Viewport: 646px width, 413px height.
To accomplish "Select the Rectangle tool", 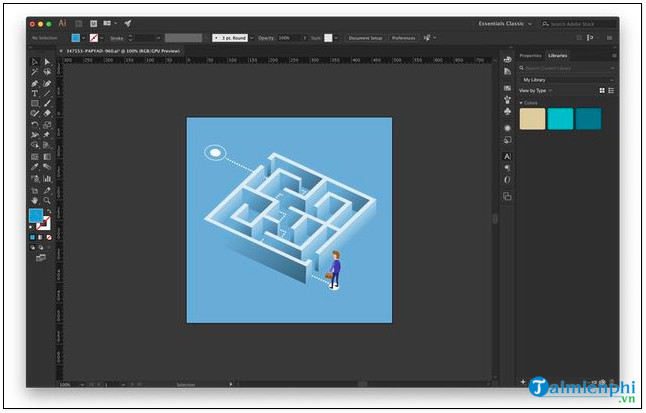I will click(x=35, y=103).
